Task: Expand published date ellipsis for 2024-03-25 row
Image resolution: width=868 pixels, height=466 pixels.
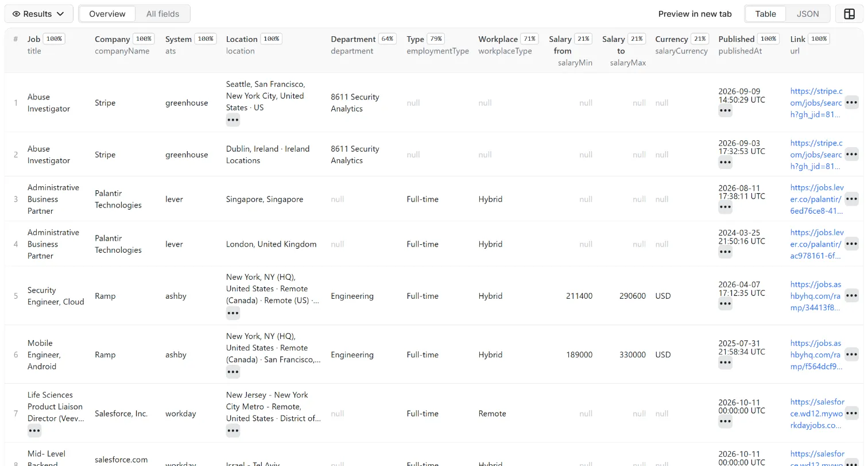Action: point(725,252)
